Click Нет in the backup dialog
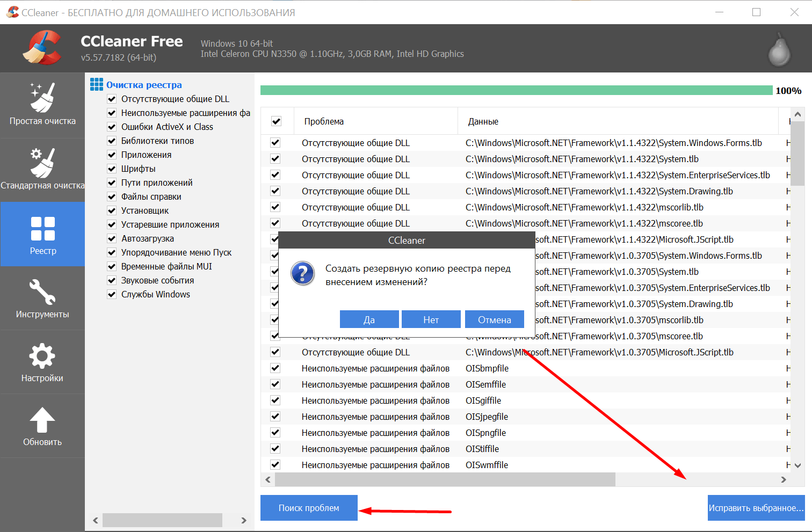This screenshot has height=532, width=812. (x=431, y=319)
